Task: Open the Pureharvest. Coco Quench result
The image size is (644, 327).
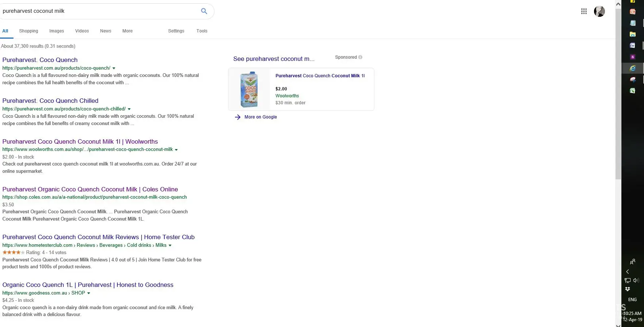Action: coord(40,60)
